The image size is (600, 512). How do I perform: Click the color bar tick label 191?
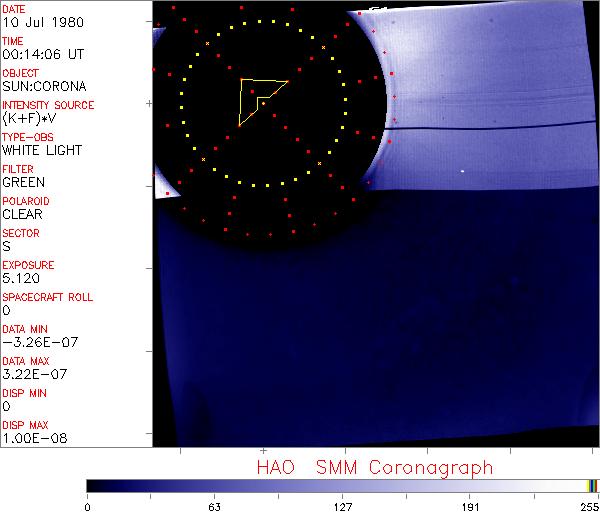pos(470,506)
